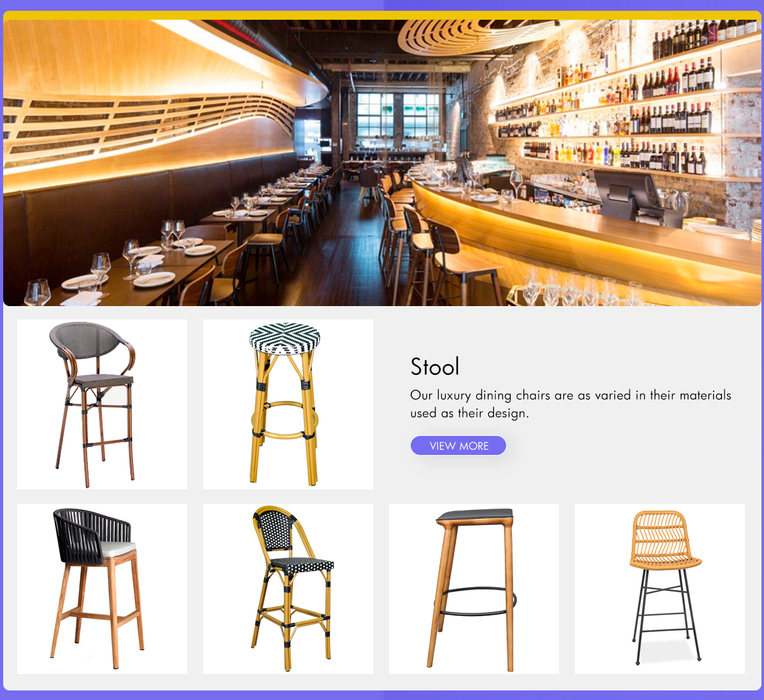This screenshot has width=764, height=700.
Task: Click the VIEW MORE button
Action: click(x=458, y=445)
